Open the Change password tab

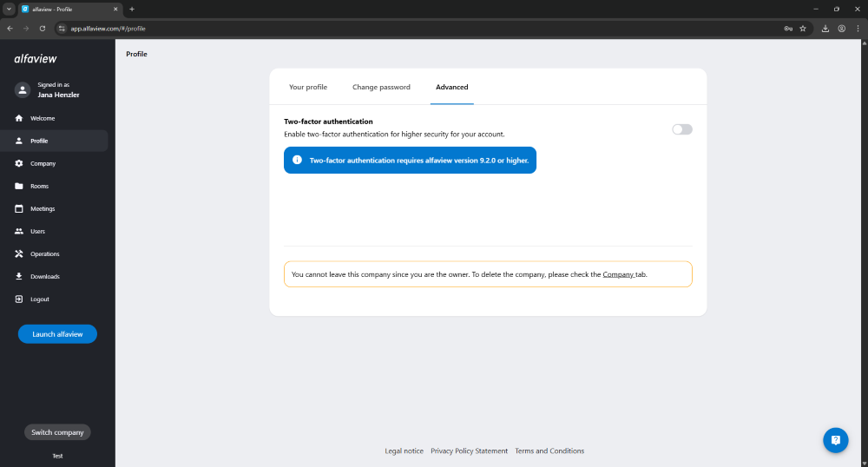(381, 87)
